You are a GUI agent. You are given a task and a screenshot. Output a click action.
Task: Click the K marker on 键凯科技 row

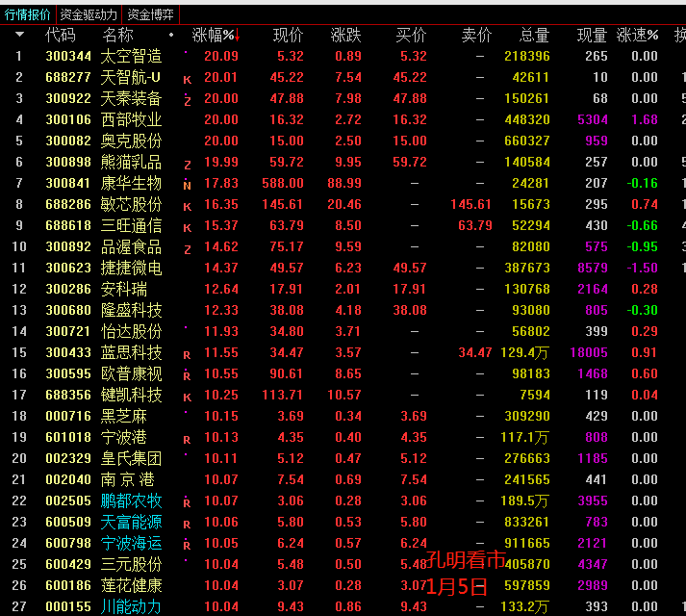click(x=188, y=398)
